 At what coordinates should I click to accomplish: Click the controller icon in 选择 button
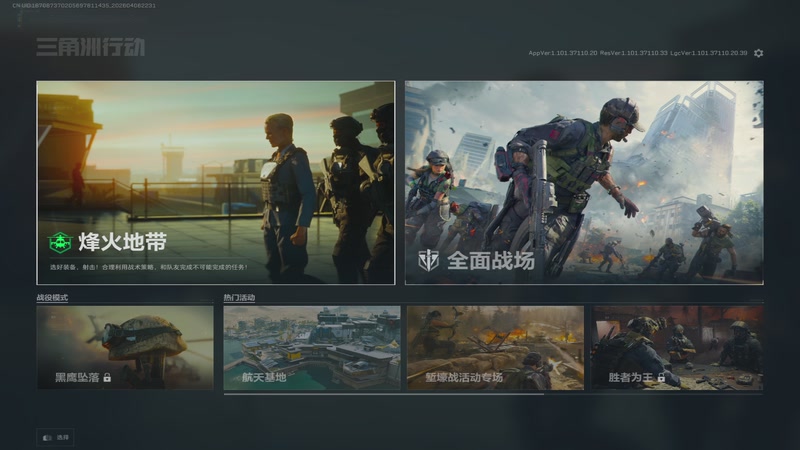[x=47, y=438]
